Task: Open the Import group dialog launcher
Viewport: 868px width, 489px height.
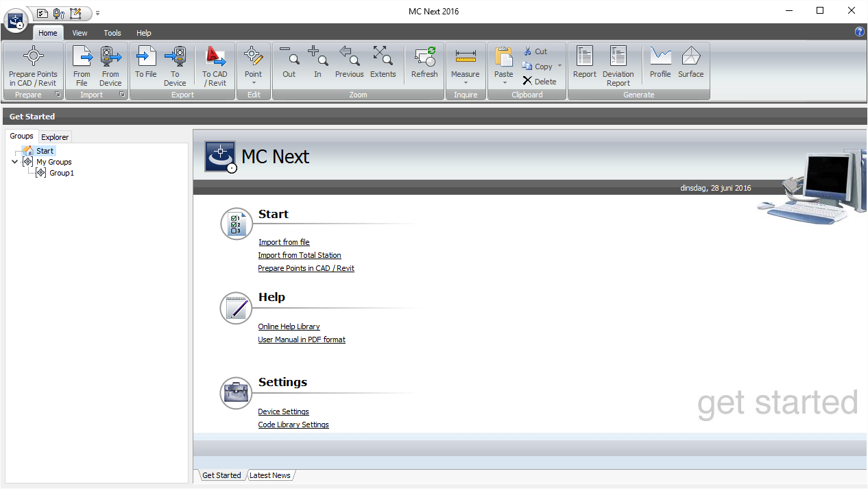Action: pos(122,95)
